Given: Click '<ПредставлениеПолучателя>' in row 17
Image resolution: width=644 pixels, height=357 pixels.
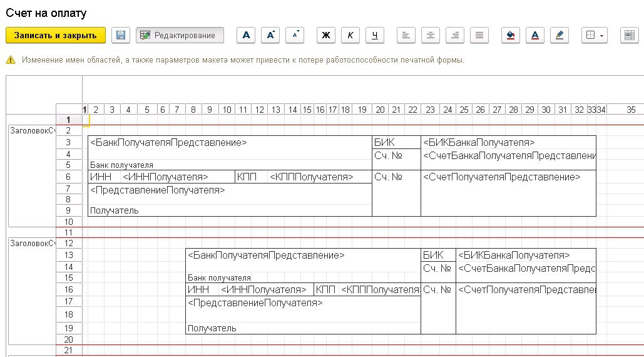Looking at the screenshot, I should point(255,303).
